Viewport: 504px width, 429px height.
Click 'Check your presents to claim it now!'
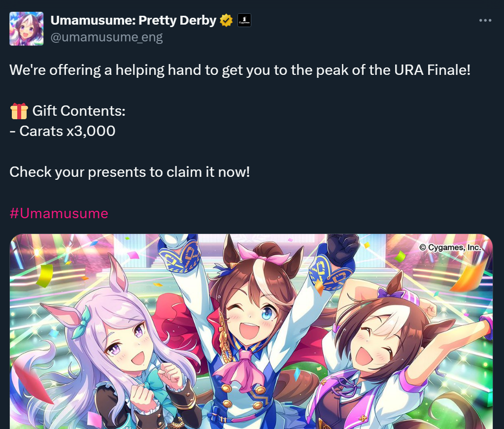point(130,172)
